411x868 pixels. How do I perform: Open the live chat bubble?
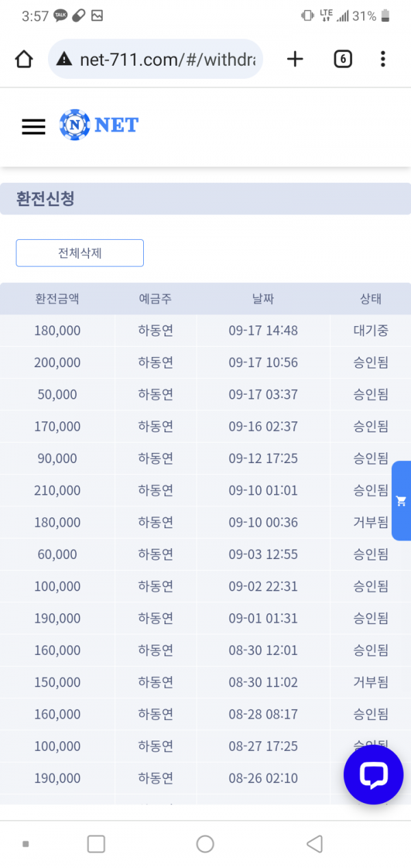pos(373,775)
